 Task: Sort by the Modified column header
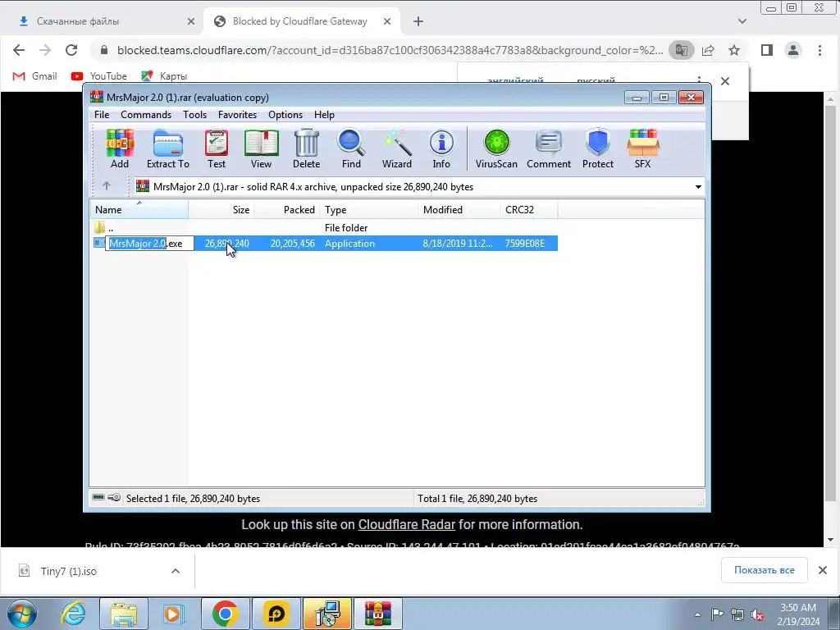459,209
